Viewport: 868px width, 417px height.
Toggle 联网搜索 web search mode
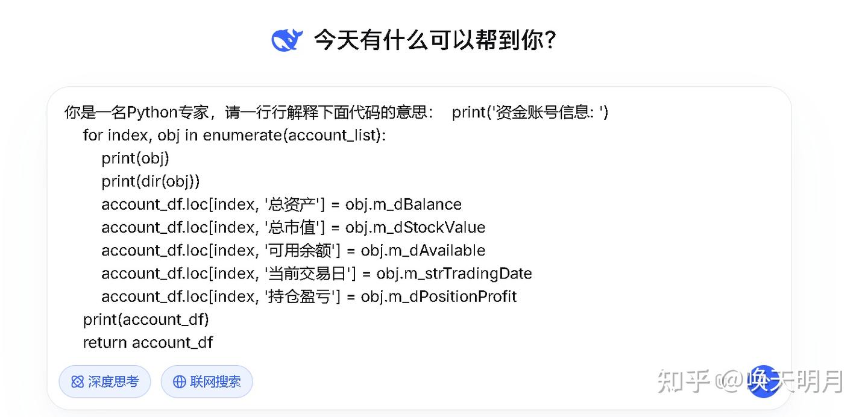tap(207, 381)
